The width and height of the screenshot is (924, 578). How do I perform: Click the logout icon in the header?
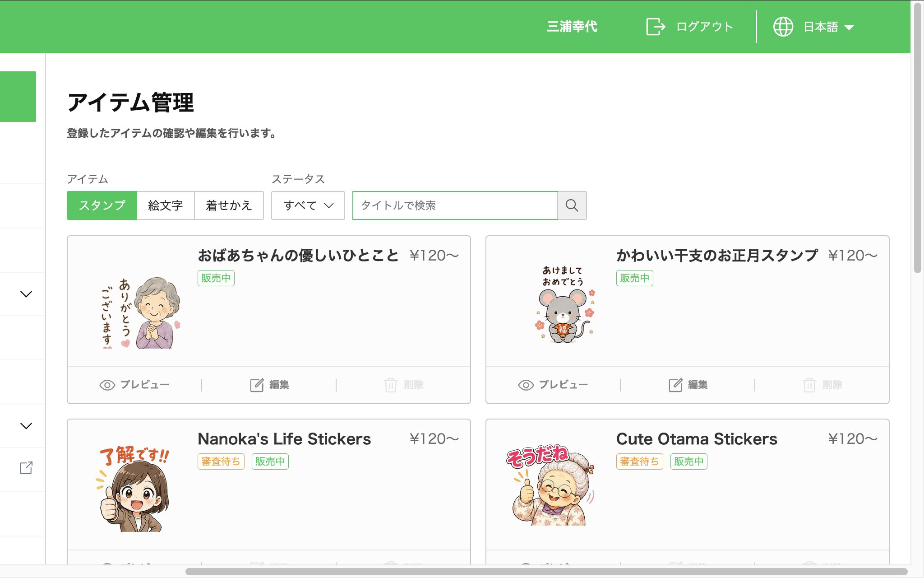656,27
